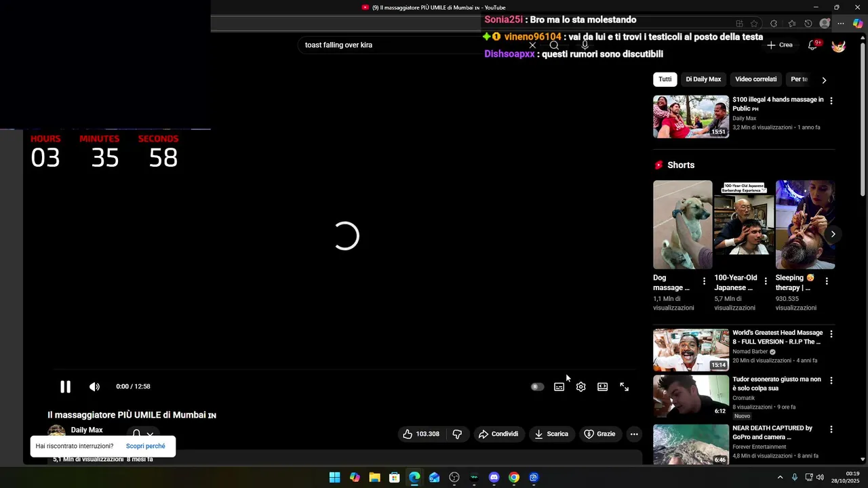Viewport: 868px width, 488px height.
Task: Open options for the 'Dog massage' short
Action: click(704, 281)
